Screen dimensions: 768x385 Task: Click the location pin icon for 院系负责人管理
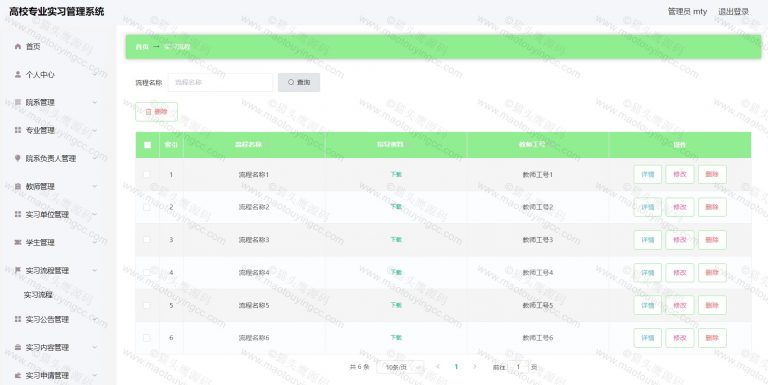(x=18, y=158)
